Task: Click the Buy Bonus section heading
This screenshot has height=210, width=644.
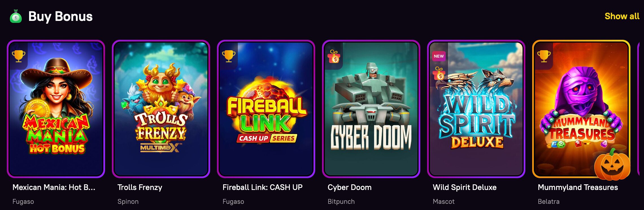Action: click(x=60, y=16)
